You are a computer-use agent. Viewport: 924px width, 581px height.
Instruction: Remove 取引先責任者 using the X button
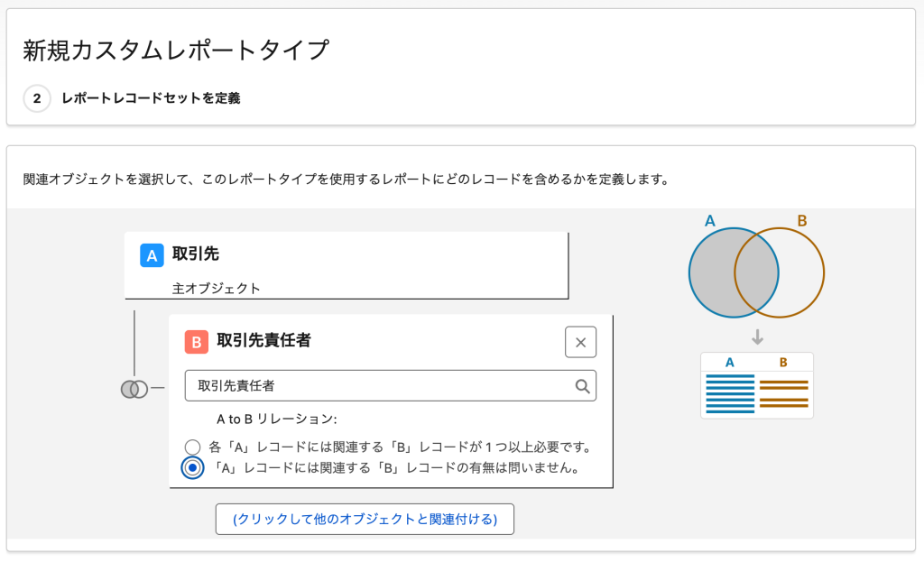tap(580, 343)
